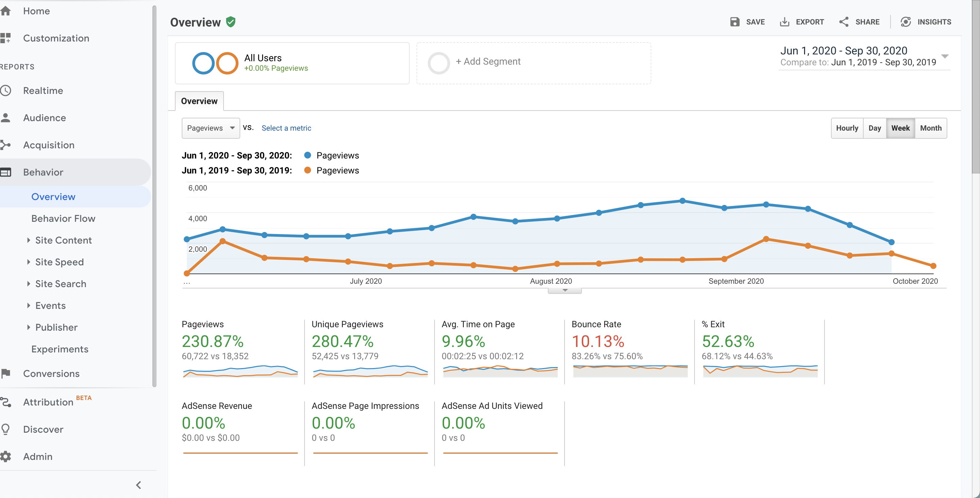Image resolution: width=980 pixels, height=498 pixels.
Task: Open the Insights icon
Action: point(906,22)
